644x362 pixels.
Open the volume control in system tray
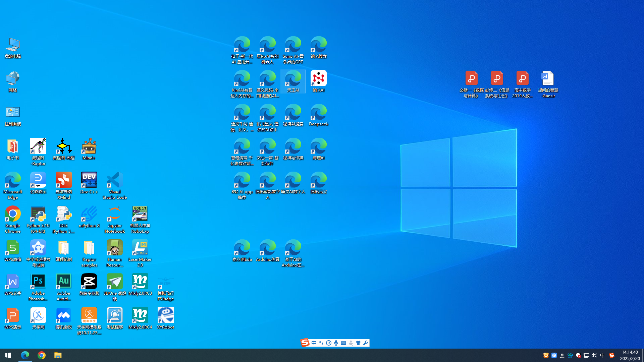click(x=594, y=355)
